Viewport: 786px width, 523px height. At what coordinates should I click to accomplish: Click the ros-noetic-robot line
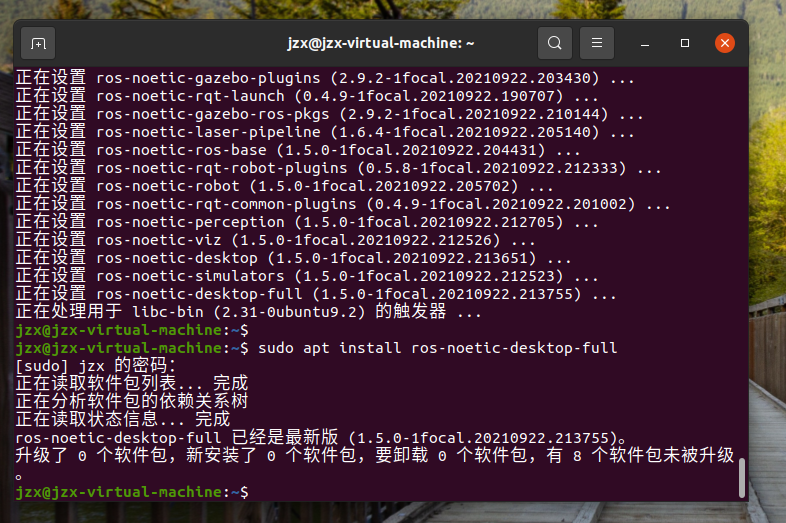pos(284,187)
